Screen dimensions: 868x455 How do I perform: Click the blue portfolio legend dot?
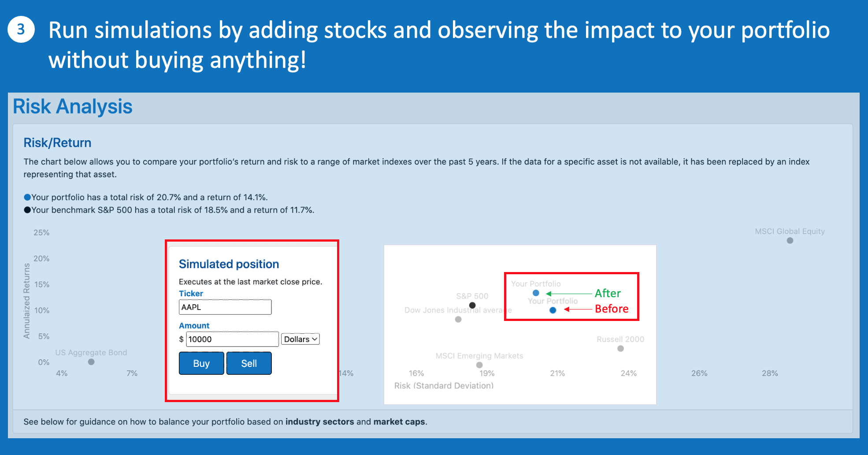coord(27,197)
